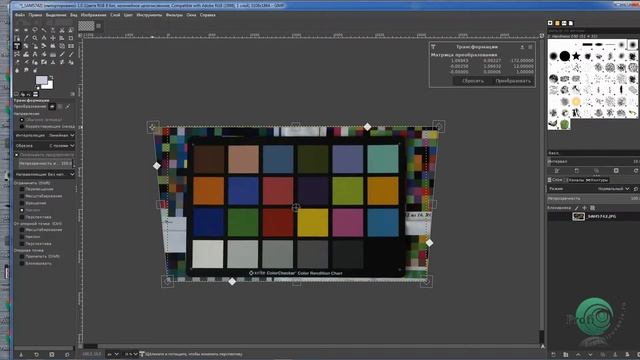Viewport: 640px width, 360px height.
Task: Click the image tab thumbnail above canvas
Action: pos(86,26)
